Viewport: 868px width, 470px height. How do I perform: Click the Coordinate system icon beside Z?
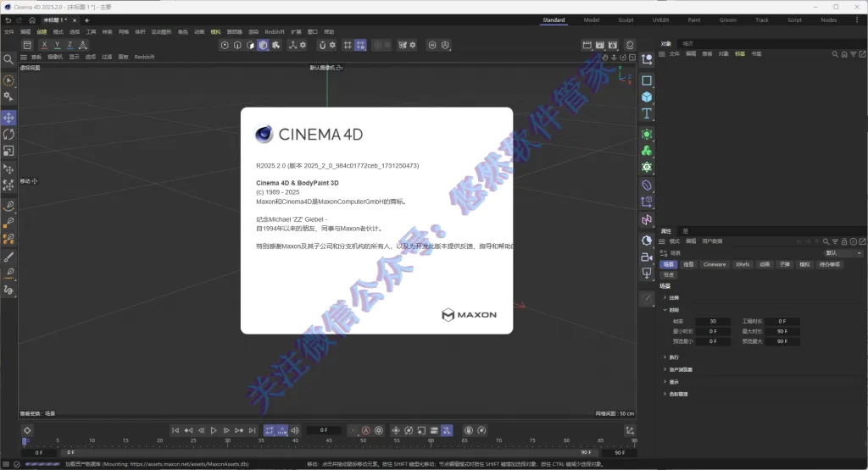[83, 45]
